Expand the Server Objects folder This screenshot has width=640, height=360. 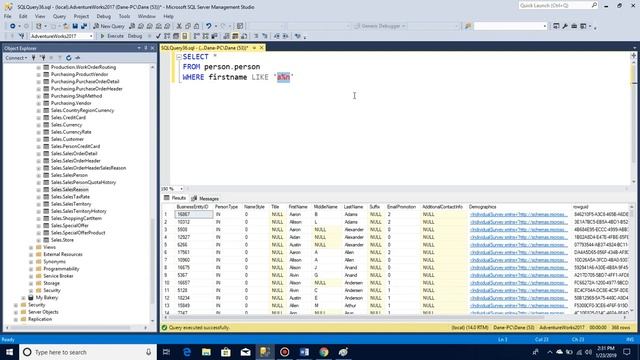click(16, 312)
